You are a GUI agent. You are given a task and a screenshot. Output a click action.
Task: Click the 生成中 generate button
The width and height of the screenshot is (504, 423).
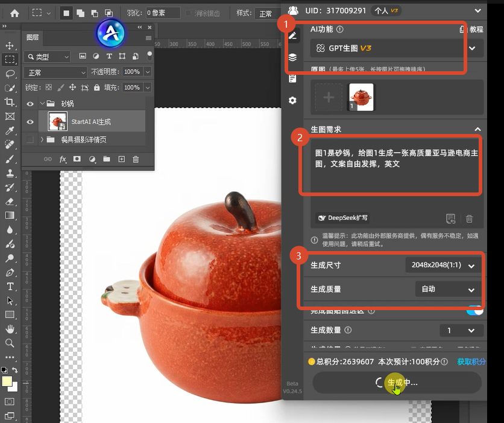tap(397, 383)
